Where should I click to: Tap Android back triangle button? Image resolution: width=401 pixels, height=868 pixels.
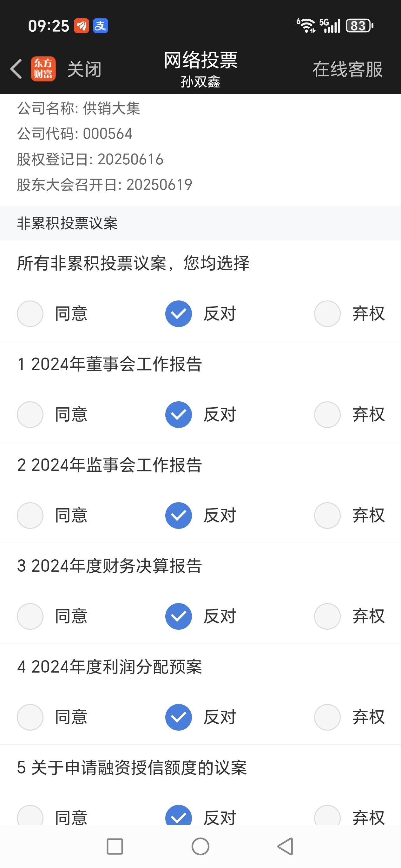pyautogui.click(x=286, y=846)
